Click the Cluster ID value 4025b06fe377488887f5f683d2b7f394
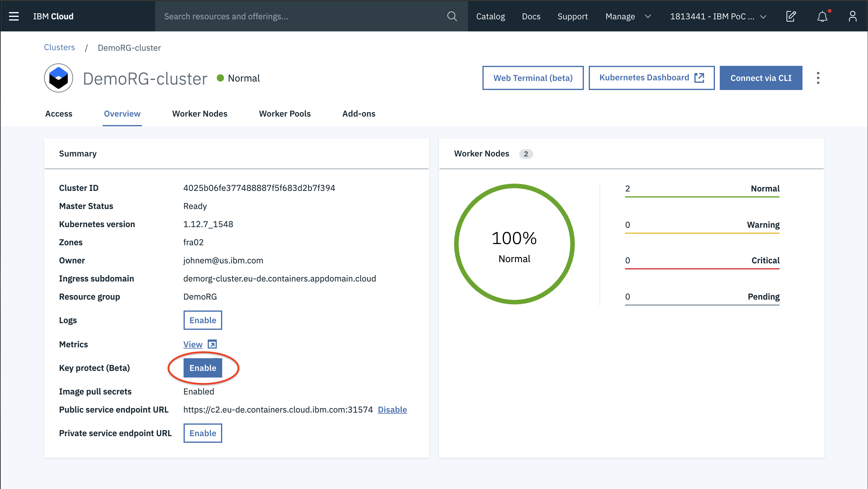The width and height of the screenshot is (868, 489). pos(259,188)
